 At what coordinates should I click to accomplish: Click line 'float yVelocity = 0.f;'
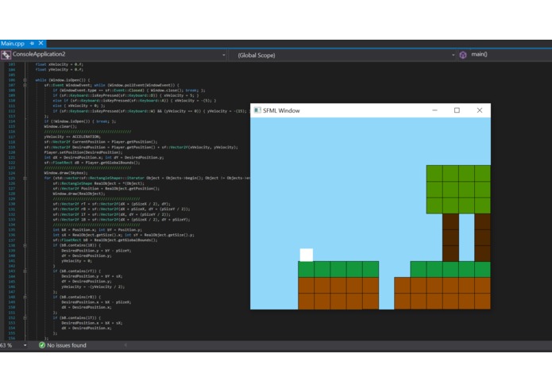click(x=59, y=70)
